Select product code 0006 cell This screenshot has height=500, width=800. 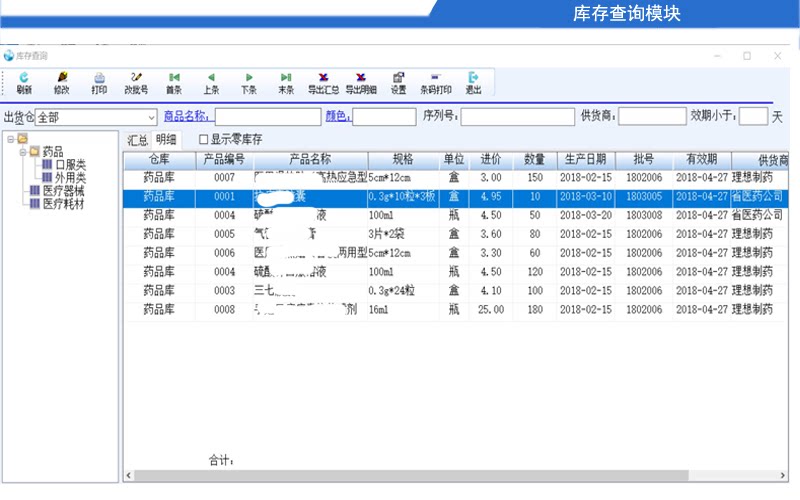click(x=224, y=253)
